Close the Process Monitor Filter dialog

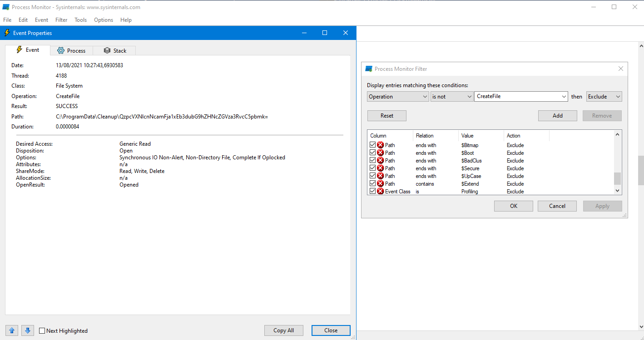(x=621, y=69)
